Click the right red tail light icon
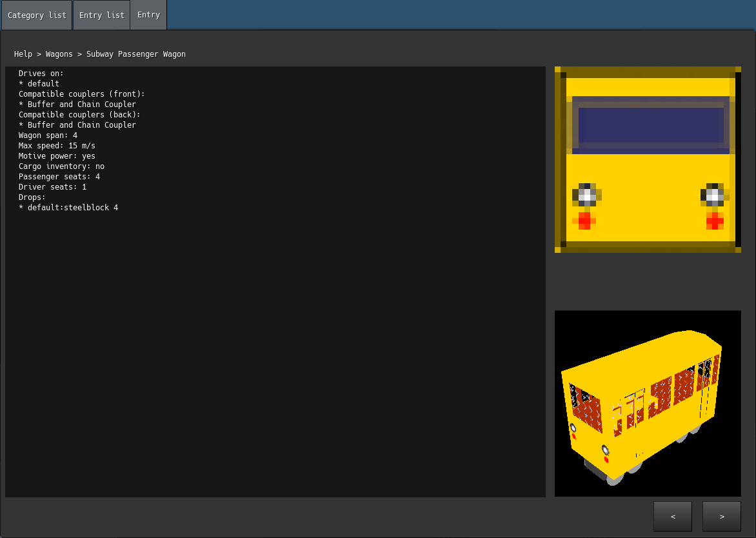The image size is (756, 538). click(x=715, y=221)
